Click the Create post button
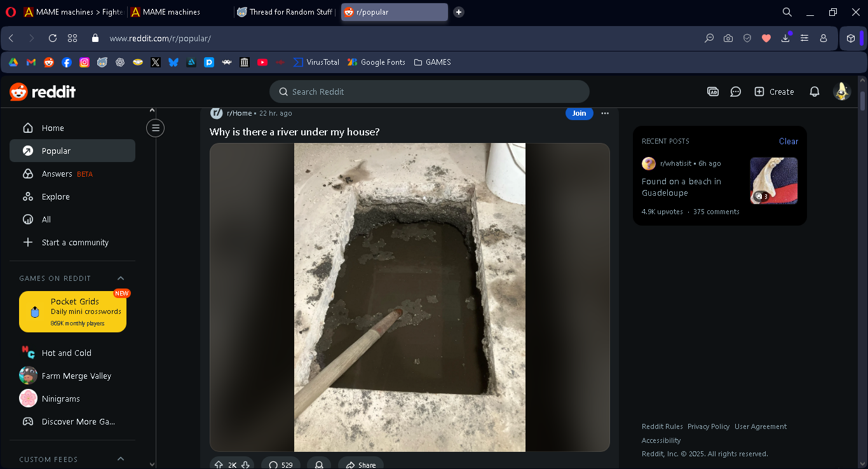 tap(774, 92)
